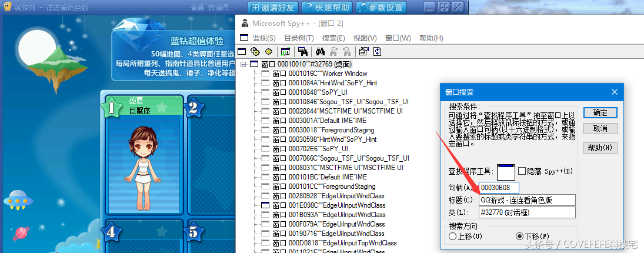Select tree row 00020844 MSCTFIME UI
Screen dimensions: 644x253
(x=337, y=111)
